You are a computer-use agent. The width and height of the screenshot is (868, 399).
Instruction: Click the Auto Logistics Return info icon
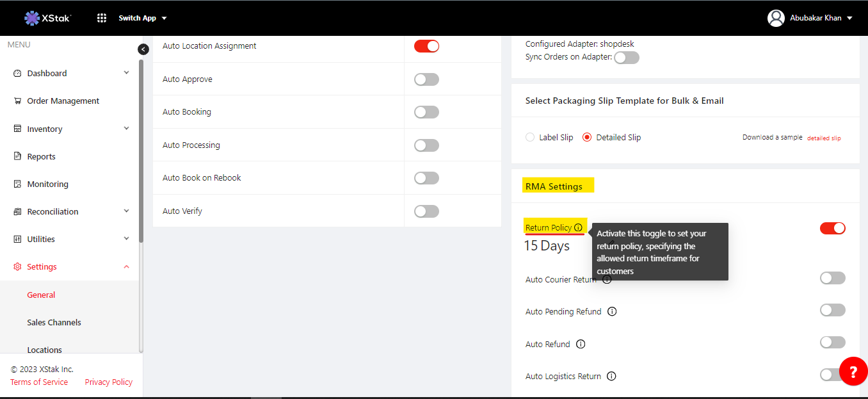tap(611, 377)
